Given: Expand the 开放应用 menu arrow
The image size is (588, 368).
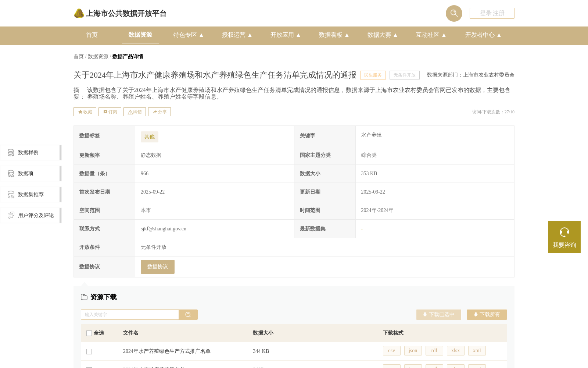Looking at the screenshot, I should (x=298, y=35).
